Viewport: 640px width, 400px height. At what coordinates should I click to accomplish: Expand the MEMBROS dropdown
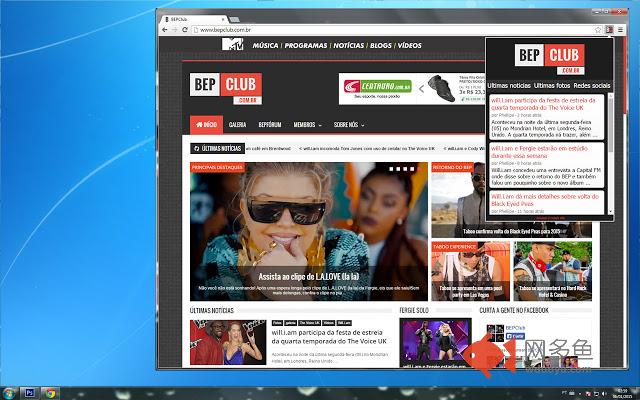(x=307, y=124)
